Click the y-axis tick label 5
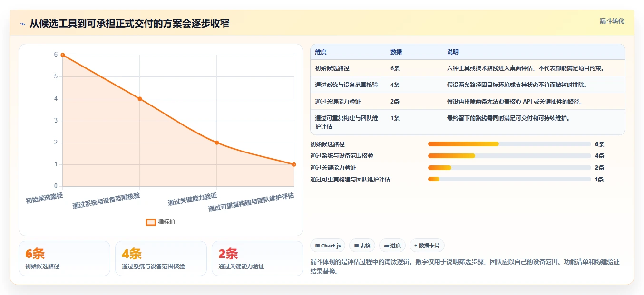Screen dimensions: 644x295 pyautogui.click(x=56, y=76)
